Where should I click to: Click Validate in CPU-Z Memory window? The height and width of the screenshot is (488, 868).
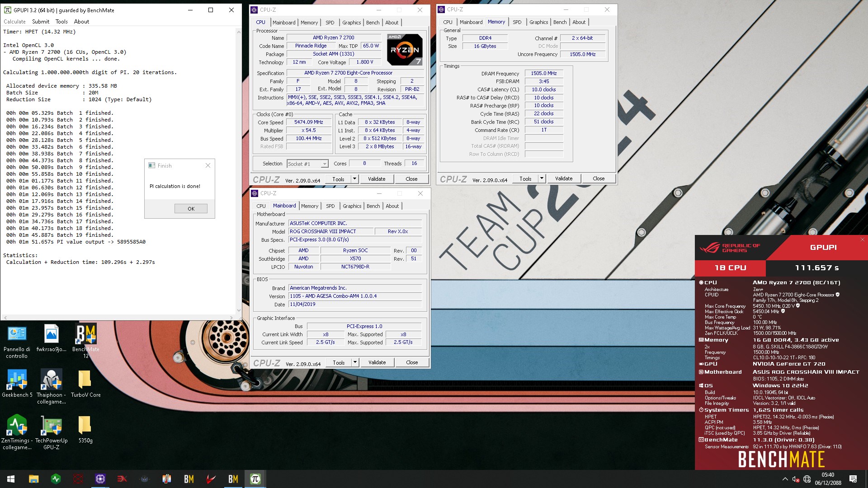coord(564,178)
